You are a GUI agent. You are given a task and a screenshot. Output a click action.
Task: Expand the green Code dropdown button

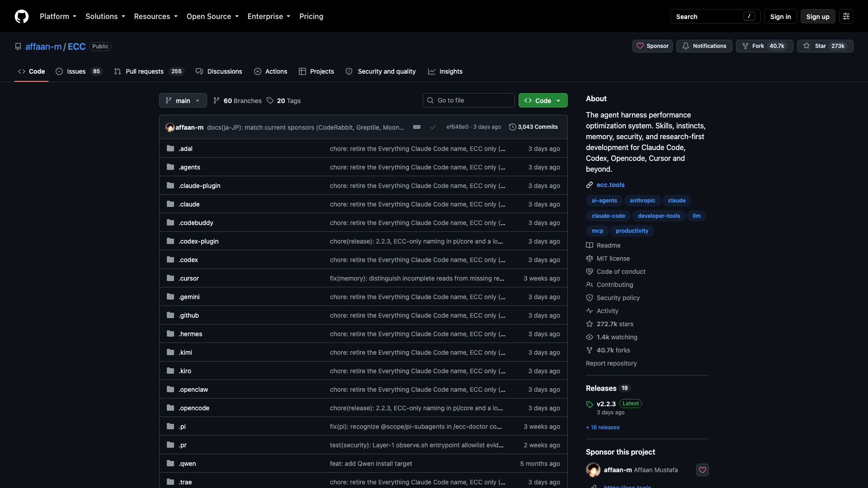(x=543, y=100)
